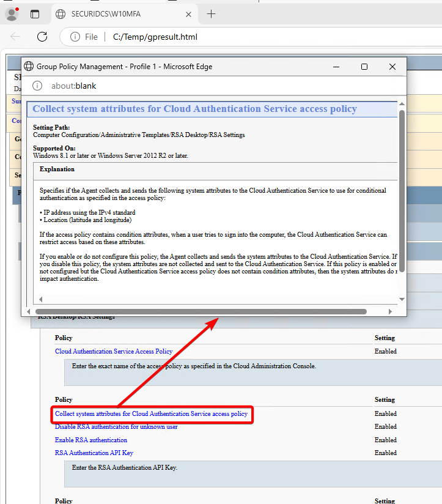Open Disable RSA authentication for unknown user
Screen dimensions: 442x504
[116, 427]
